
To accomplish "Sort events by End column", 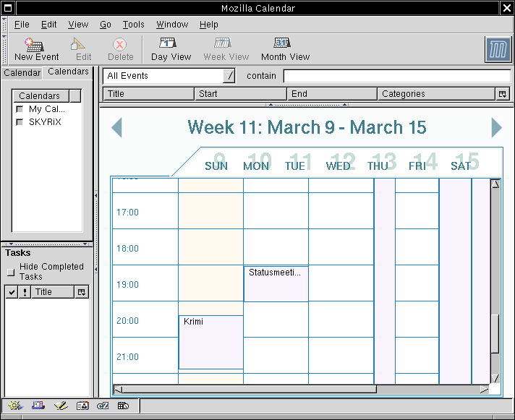I will point(332,94).
